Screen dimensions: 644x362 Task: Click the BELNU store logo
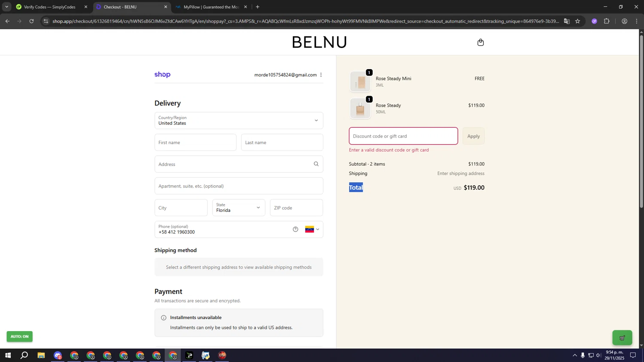click(319, 42)
